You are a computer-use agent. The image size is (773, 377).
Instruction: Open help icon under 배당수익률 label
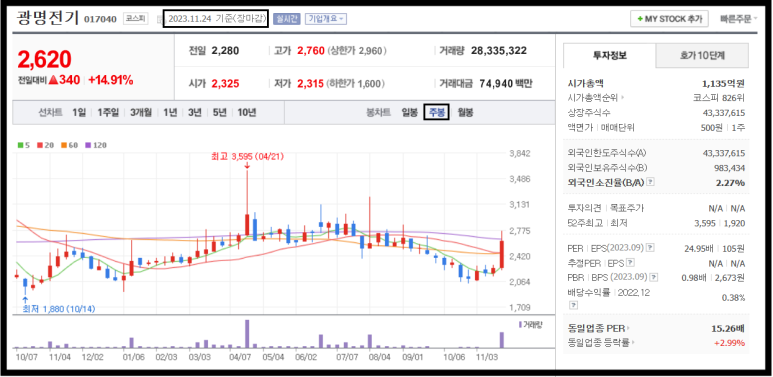(573, 306)
